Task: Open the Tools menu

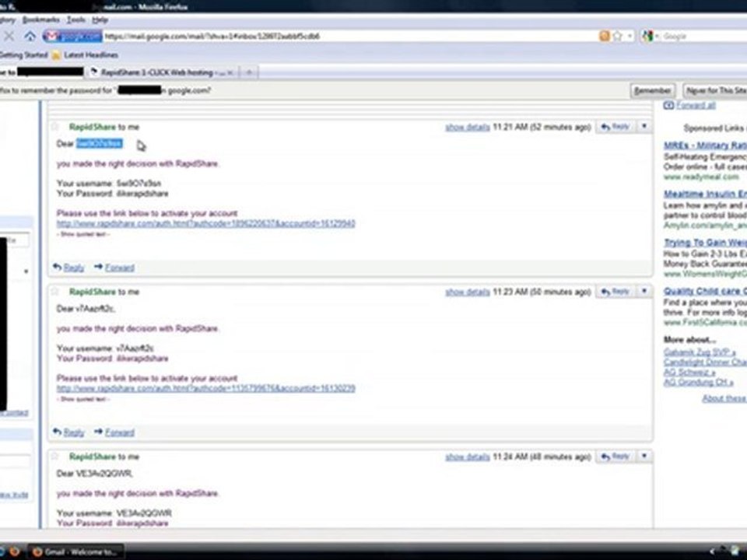Action: tap(75, 20)
